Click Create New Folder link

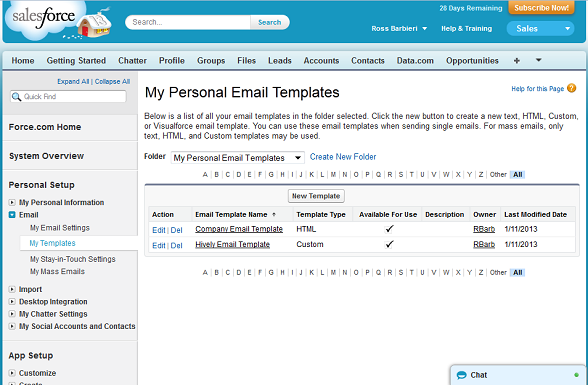343,157
